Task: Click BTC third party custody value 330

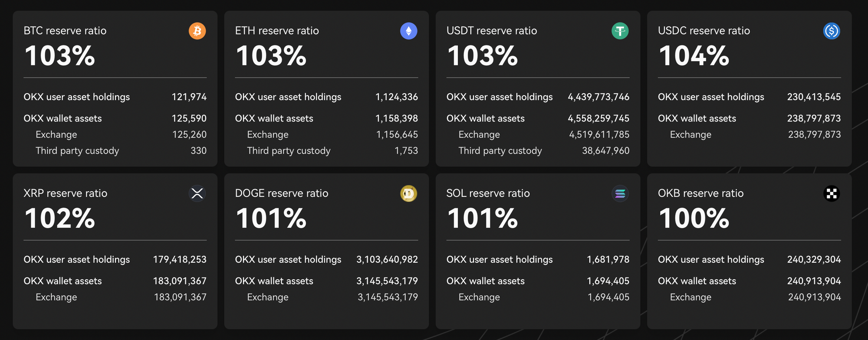Action: pyautogui.click(x=199, y=150)
